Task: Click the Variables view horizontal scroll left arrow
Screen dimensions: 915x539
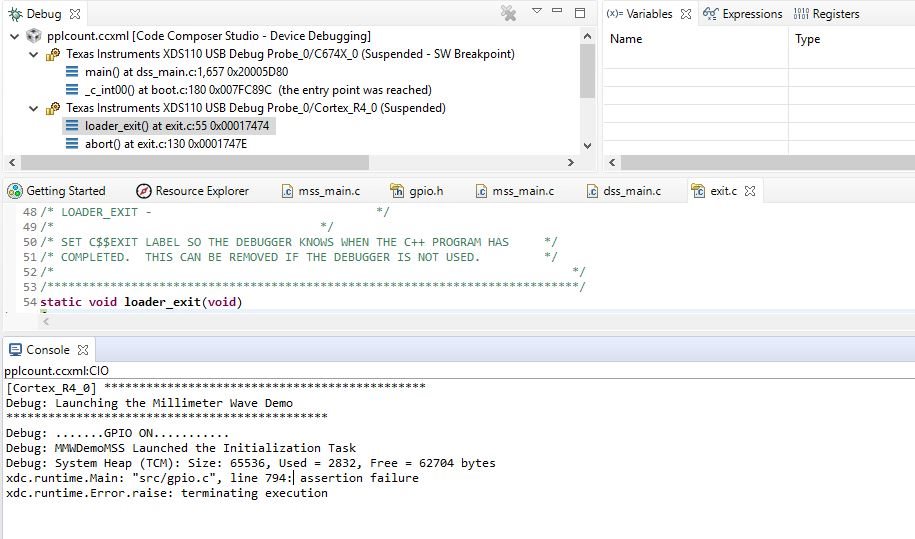Action: [x=612, y=163]
